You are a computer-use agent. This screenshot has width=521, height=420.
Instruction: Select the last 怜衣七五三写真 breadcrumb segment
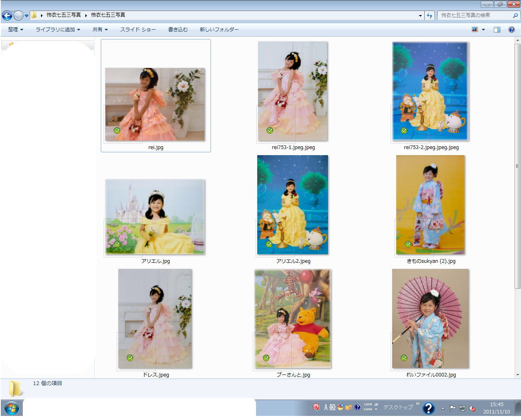(x=108, y=15)
